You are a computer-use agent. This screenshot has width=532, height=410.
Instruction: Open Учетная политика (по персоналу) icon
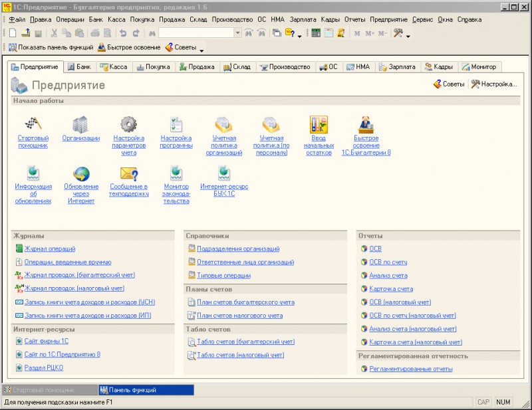(x=271, y=124)
